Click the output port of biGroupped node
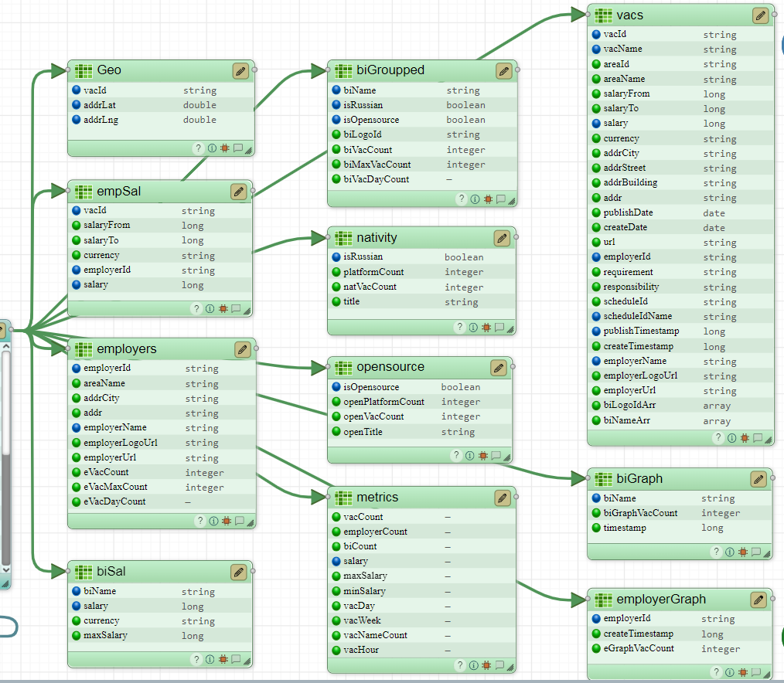784x683 pixels. point(518,70)
